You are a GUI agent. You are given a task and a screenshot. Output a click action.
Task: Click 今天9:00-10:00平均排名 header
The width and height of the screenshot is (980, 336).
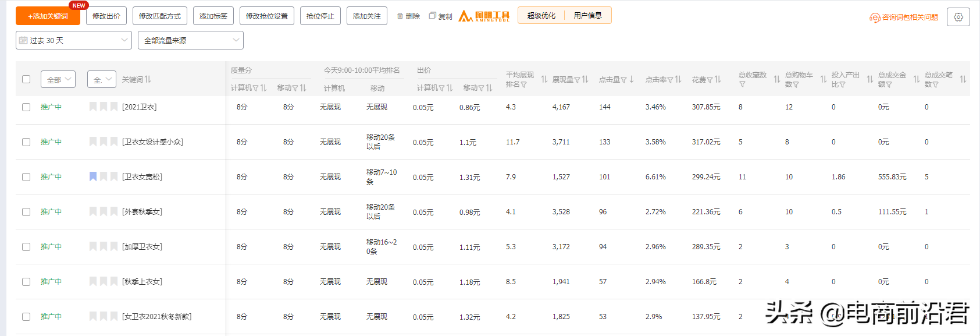362,70
